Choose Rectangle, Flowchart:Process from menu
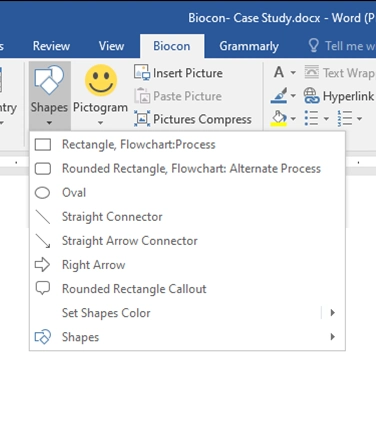376x440 pixels. click(x=187, y=145)
